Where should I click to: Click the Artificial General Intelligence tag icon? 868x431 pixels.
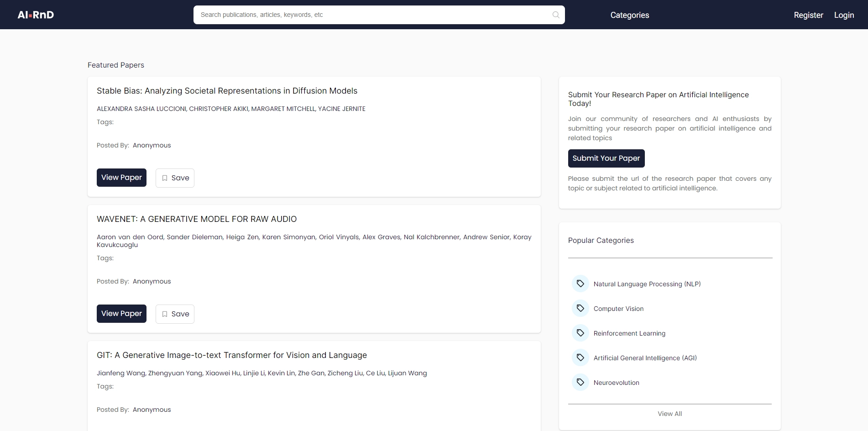click(x=580, y=357)
